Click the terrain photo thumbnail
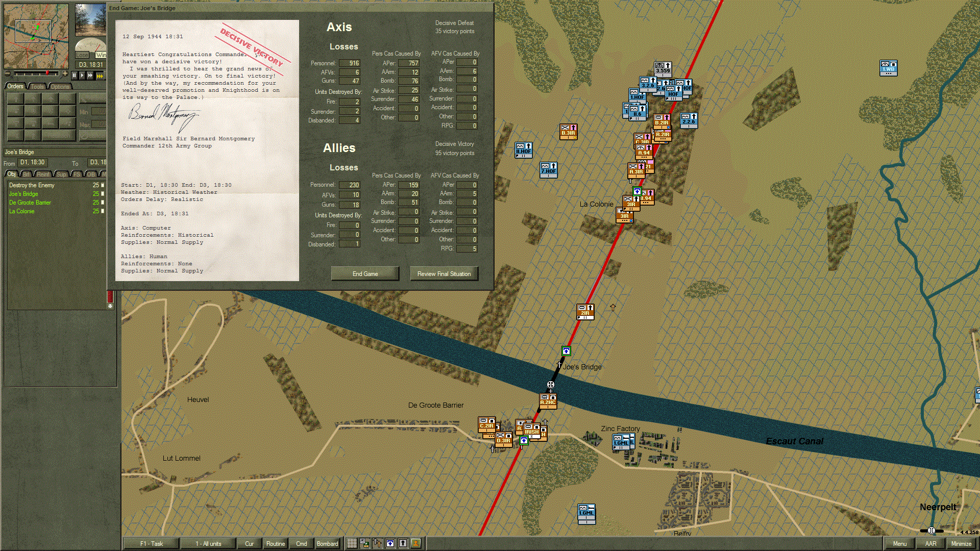This screenshot has width=980, height=551. pos(90,19)
